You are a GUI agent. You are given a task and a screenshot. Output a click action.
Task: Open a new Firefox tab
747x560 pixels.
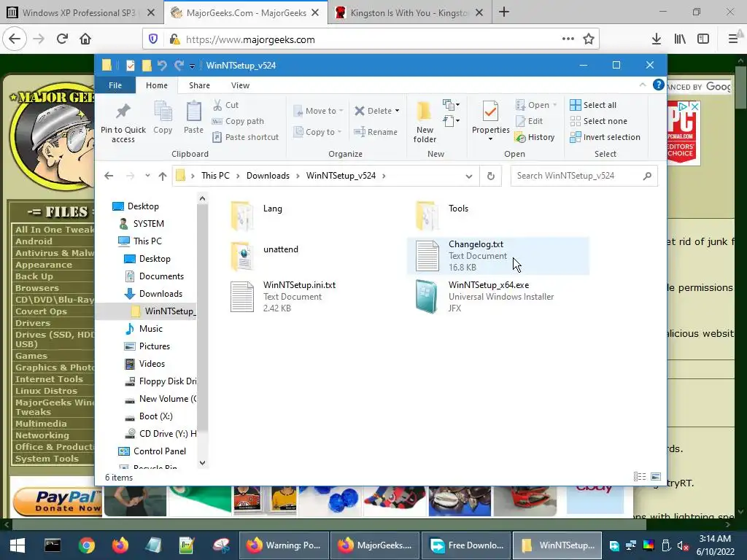tap(504, 12)
